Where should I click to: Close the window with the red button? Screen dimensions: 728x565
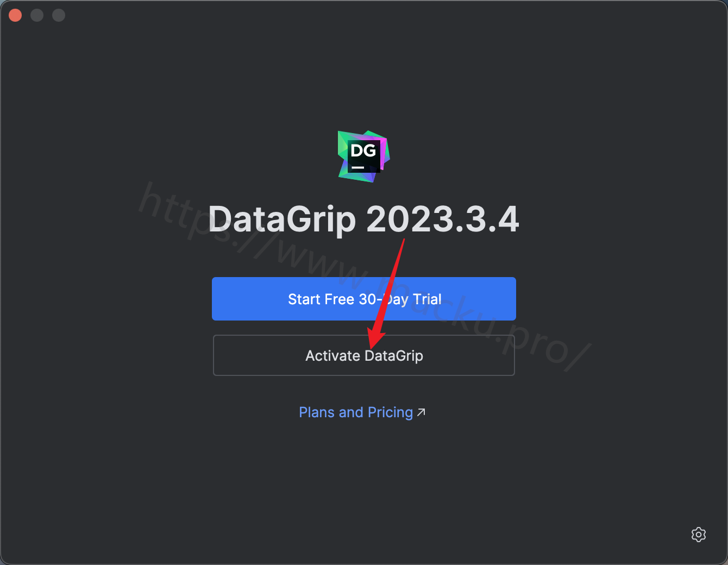15,15
